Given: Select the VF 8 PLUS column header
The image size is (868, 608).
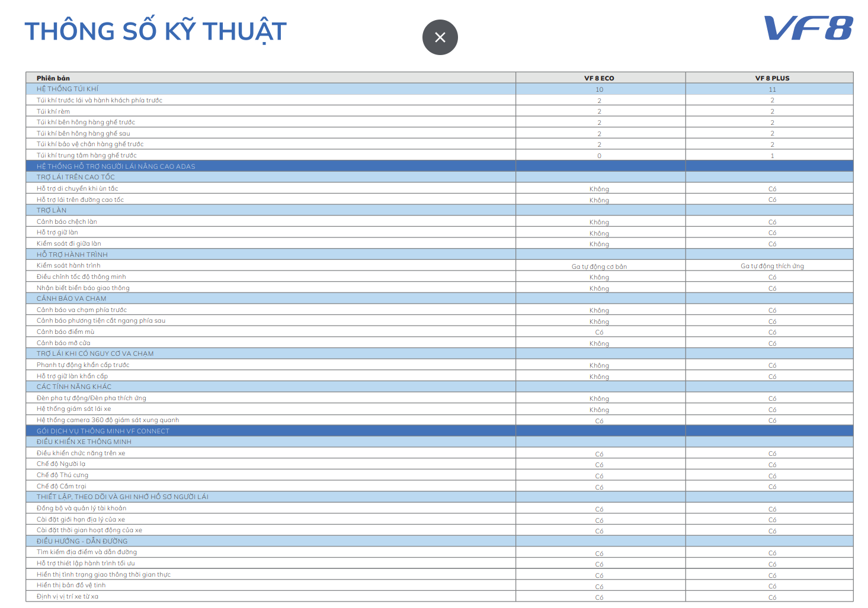Looking at the screenshot, I should coord(771,78).
